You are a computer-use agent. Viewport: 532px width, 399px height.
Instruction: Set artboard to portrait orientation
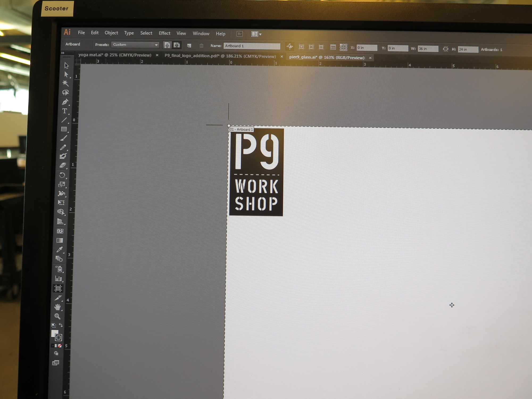click(x=167, y=45)
